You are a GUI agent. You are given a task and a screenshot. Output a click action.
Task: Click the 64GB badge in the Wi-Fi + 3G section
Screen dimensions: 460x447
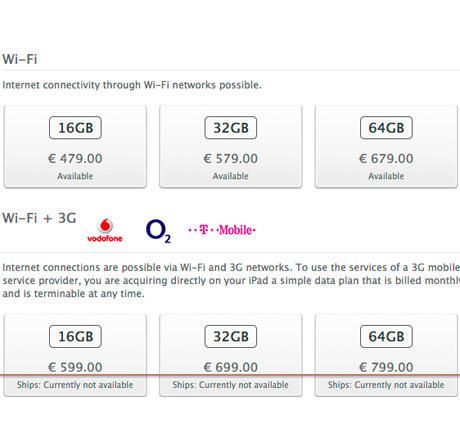[x=386, y=336]
